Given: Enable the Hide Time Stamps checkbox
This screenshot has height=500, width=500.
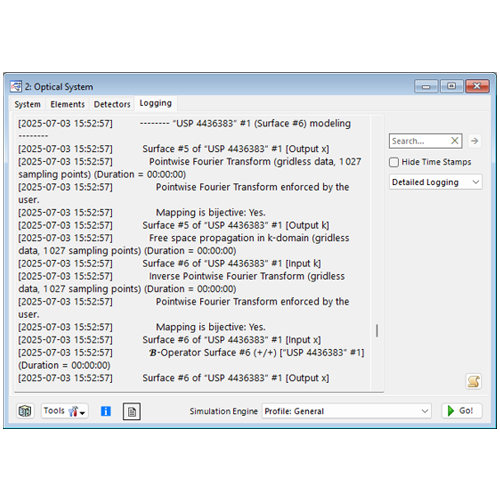Looking at the screenshot, I should [394, 162].
